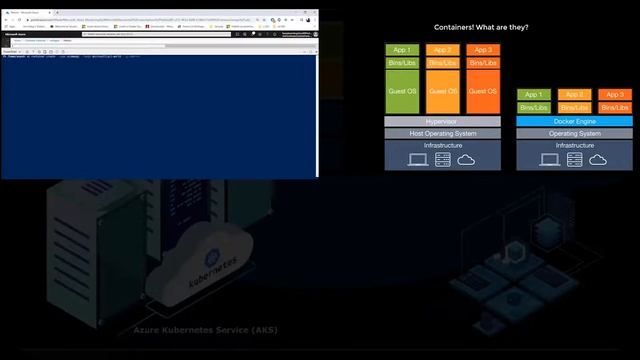This screenshot has height=360, width=640.
Task: Click the kubernetes cloud logo
Action: pyautogui.click(x=200, y=265)
